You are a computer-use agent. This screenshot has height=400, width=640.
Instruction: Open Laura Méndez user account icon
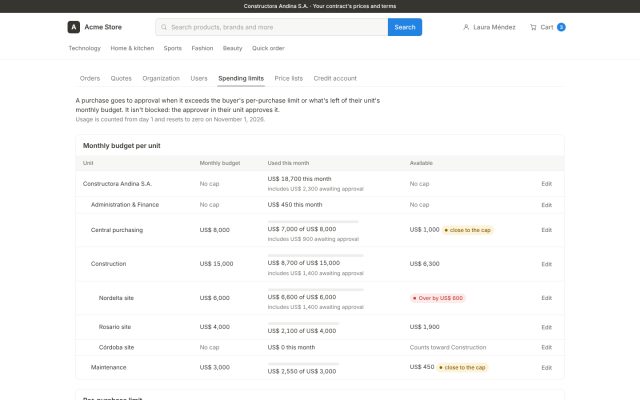point(466,27)
